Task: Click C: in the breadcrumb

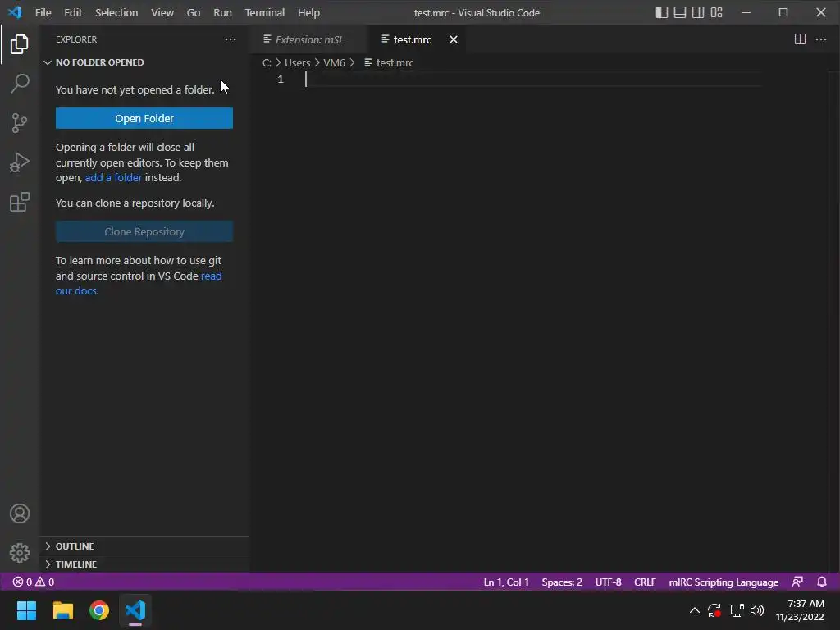Action: 267,62
